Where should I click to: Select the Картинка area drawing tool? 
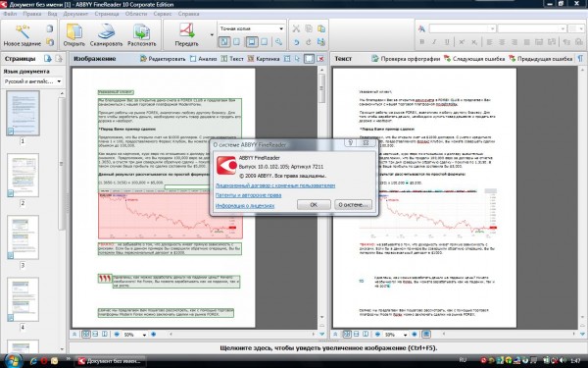pyautogui.click(x=264, y=59)
